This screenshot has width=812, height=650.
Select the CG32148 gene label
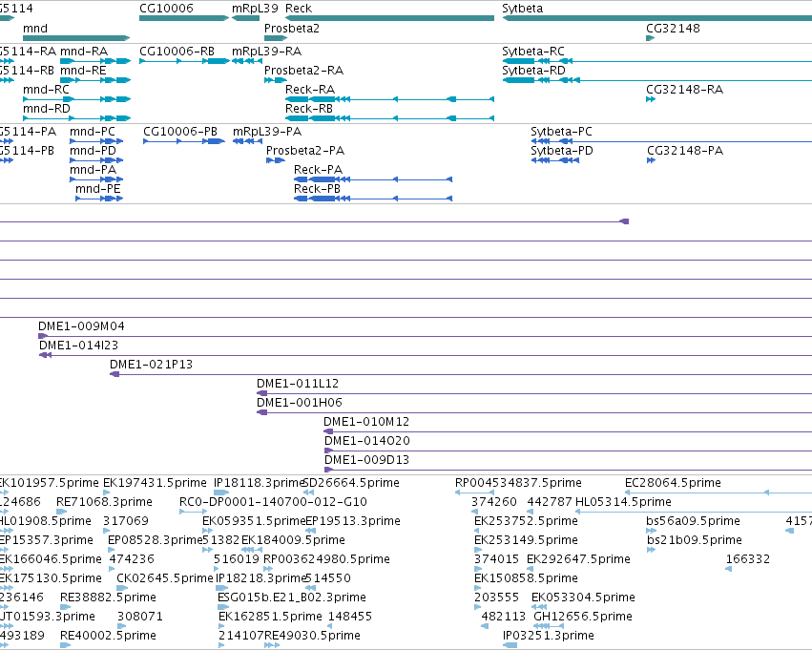point(673,29)
